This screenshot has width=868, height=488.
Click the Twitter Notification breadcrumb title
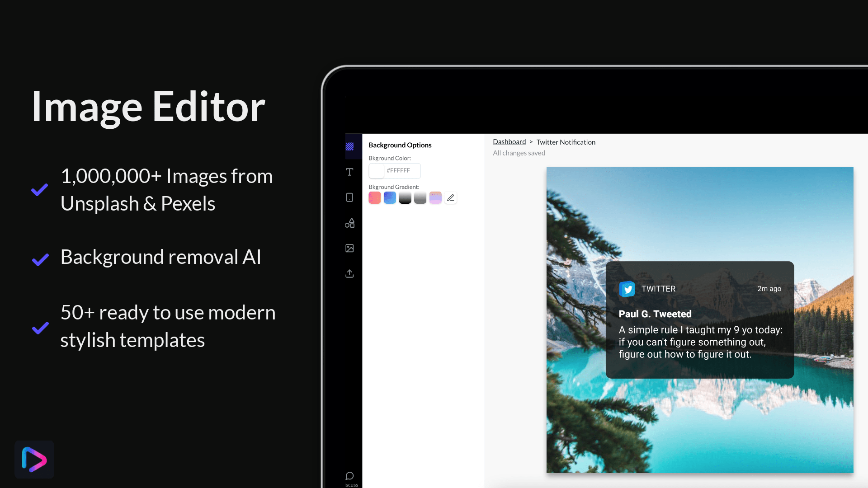coord(566,142)
